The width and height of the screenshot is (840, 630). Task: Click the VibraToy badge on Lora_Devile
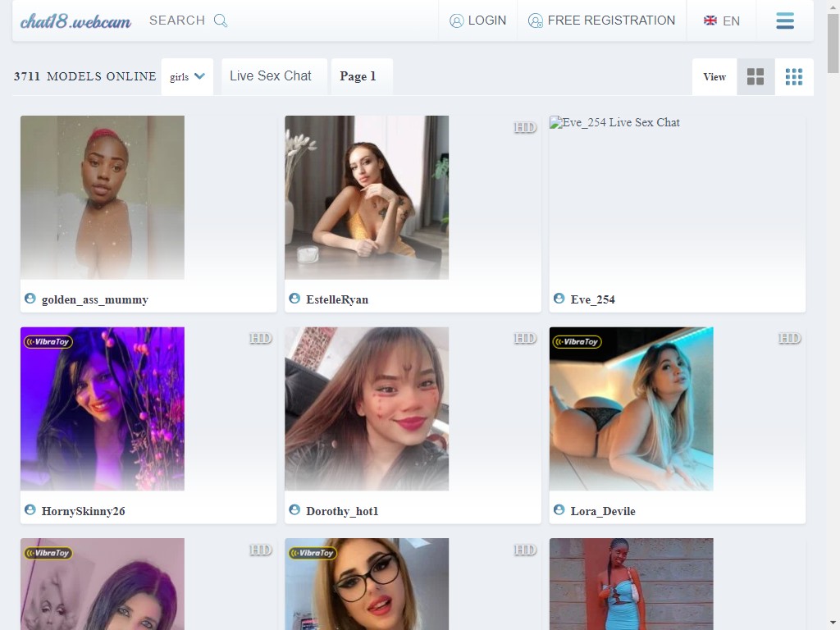[x=577, y=341]
